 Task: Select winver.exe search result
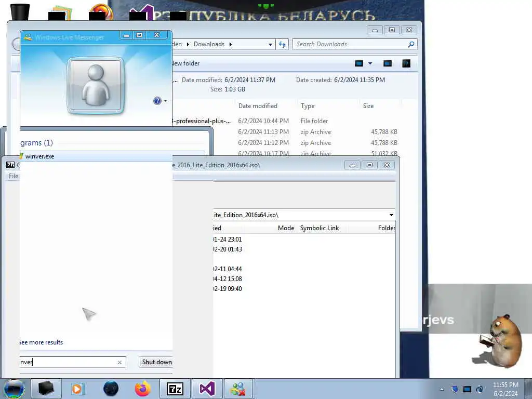tap(96, 156)
